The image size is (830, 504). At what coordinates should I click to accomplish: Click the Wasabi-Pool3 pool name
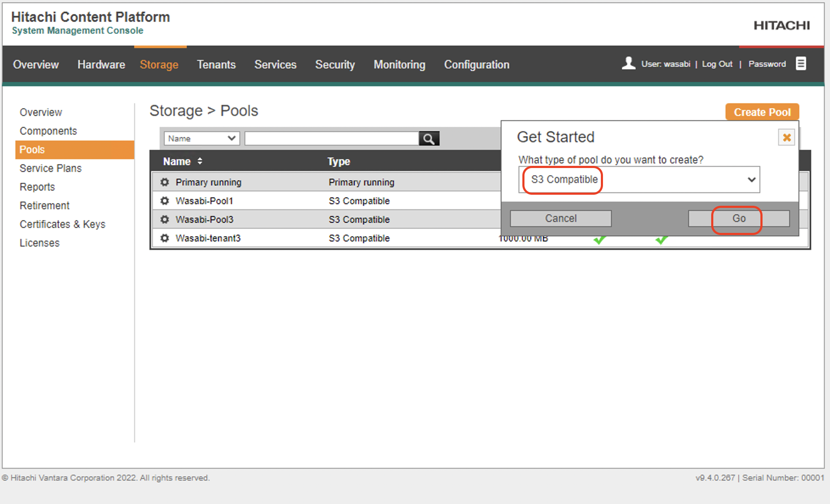point(205,219)
